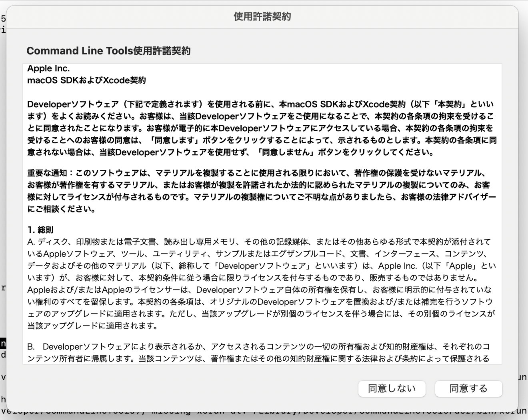528x420 pixels.
Task: Click the 使用許諾契約 window title
Action: coord(262,17)
